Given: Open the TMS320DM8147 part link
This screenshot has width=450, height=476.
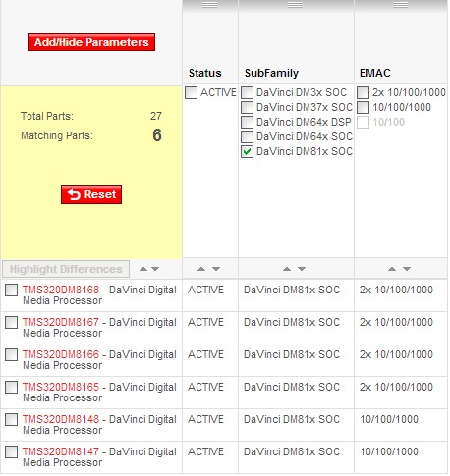Looking at the screenshot, I should 61,451.
